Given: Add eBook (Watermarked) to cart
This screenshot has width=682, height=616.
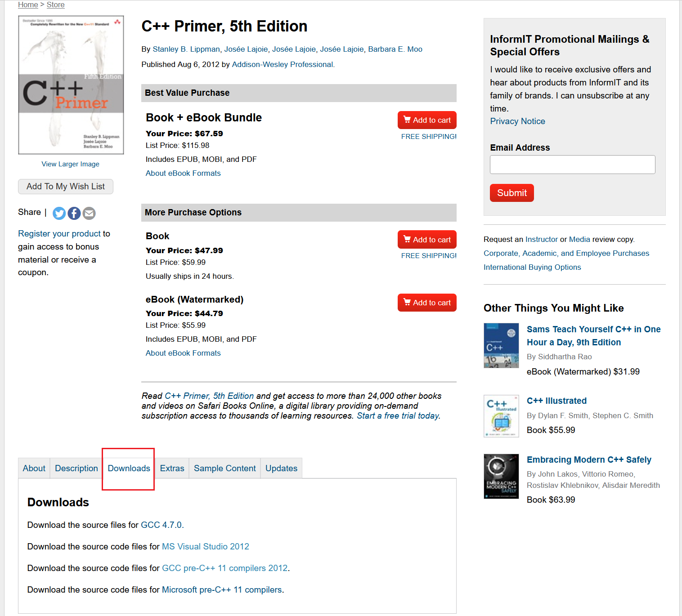Looking at the screenshot, I should 427,303.
